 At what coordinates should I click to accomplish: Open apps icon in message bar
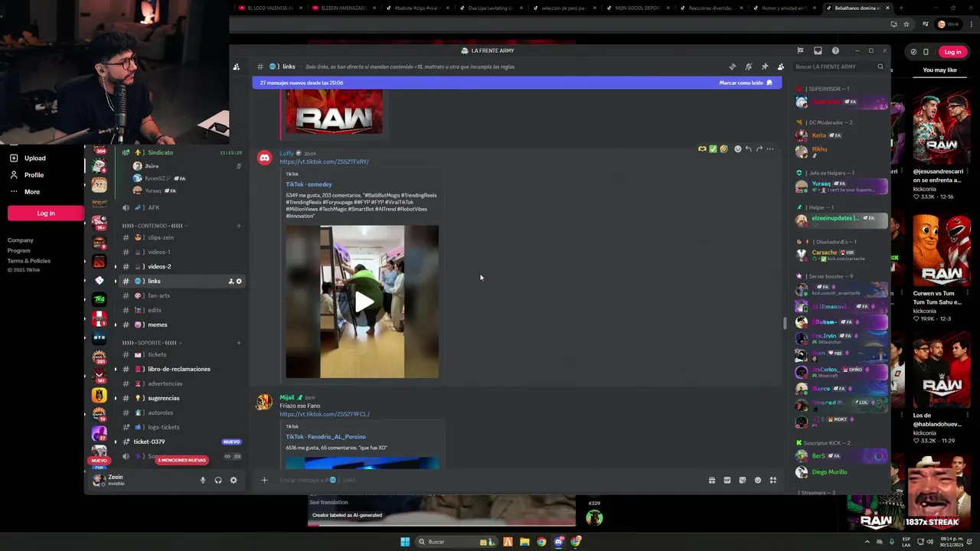point(773,480)
